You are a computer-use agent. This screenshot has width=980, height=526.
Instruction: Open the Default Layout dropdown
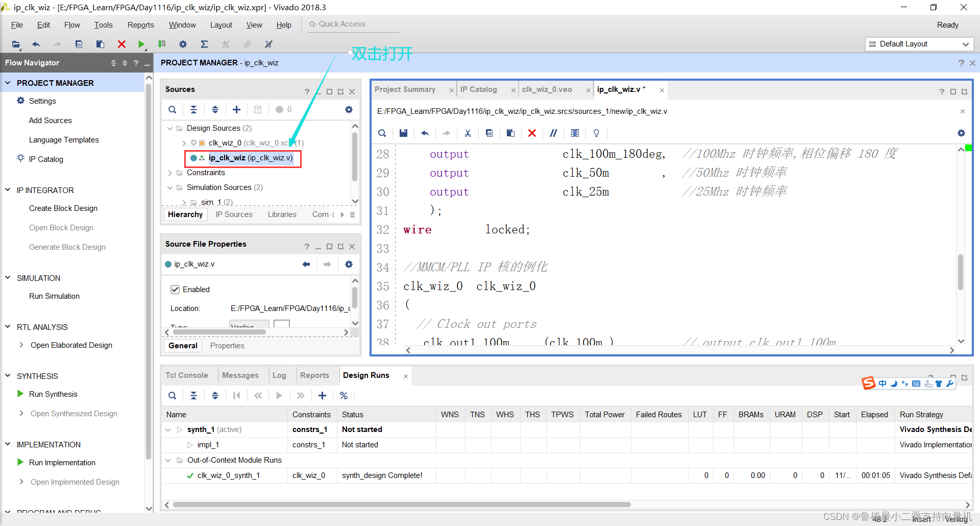coord(919,44)
